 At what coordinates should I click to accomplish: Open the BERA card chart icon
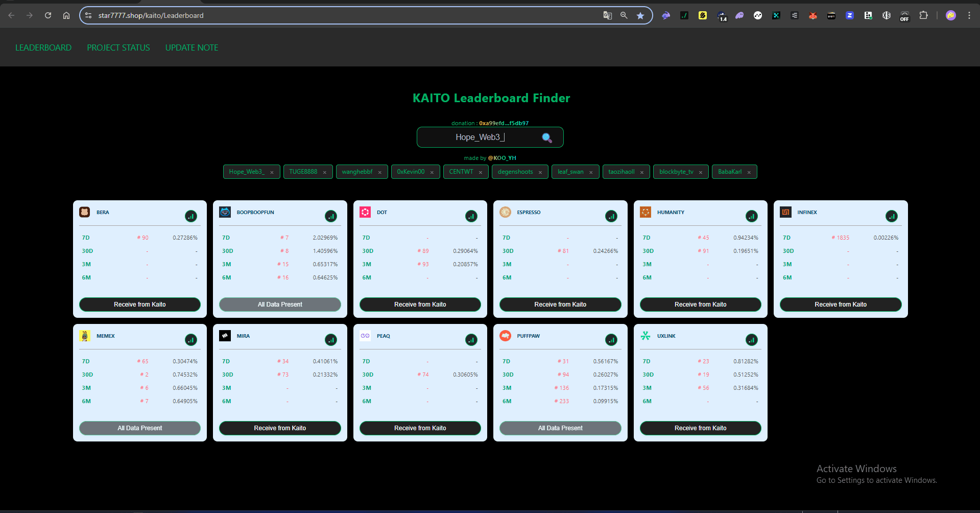tap(190, 216)
